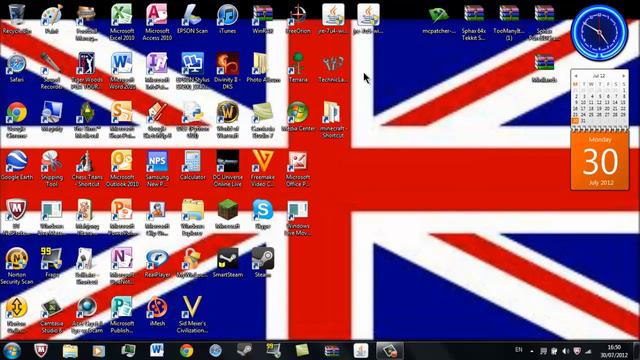Open the volume control in tray
The width and height of the screenshot is (640, 360).
tap(565, 351)
